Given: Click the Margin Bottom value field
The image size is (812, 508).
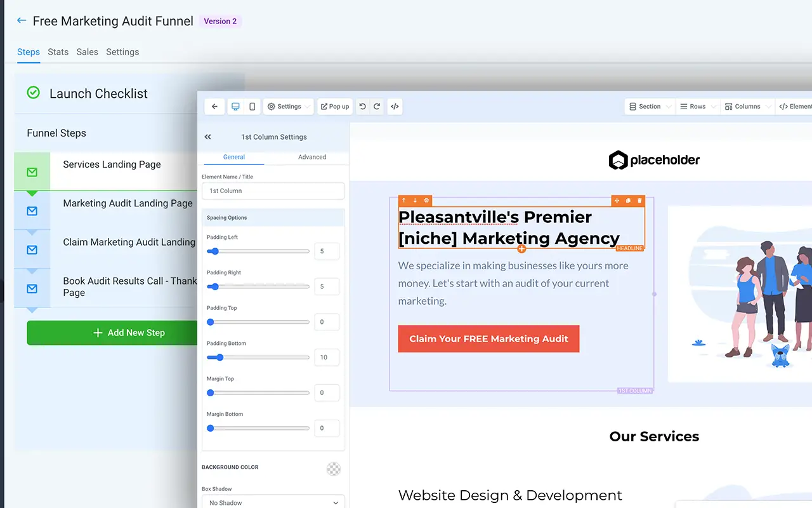Looking at the screenshot, I should (327, 428).
